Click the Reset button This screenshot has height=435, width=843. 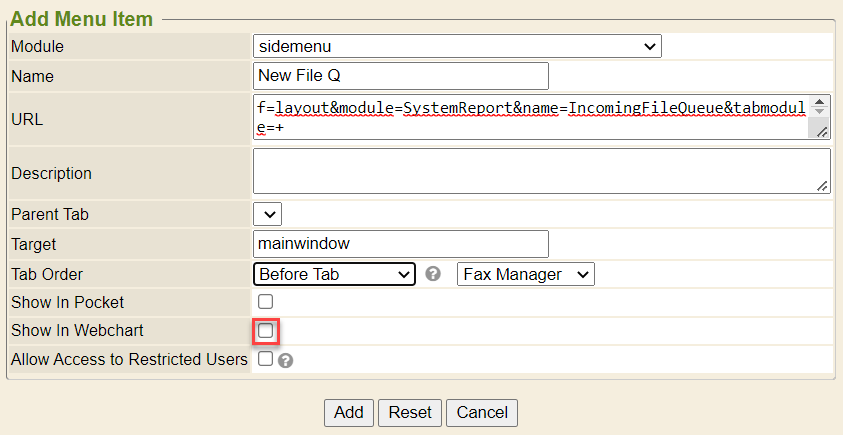410,412
